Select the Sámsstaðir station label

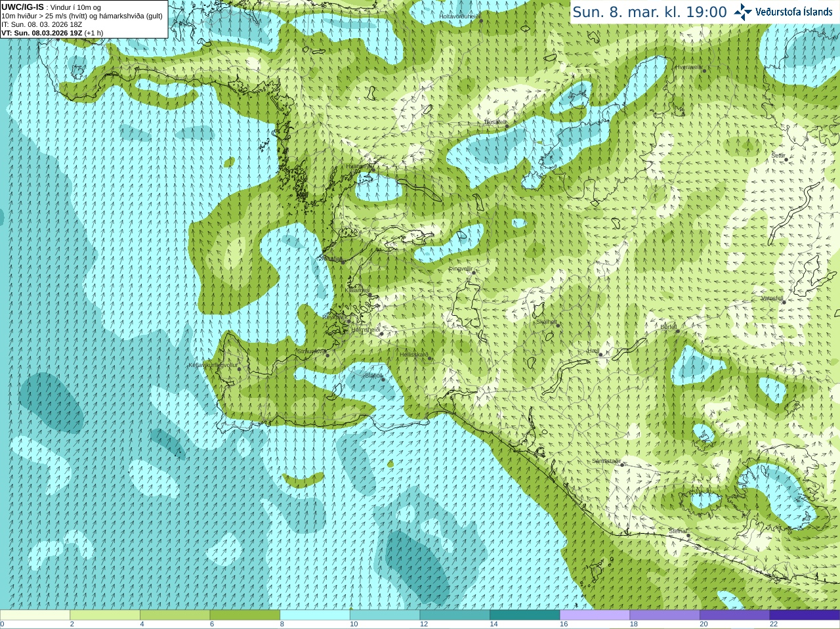click(606, 461)
